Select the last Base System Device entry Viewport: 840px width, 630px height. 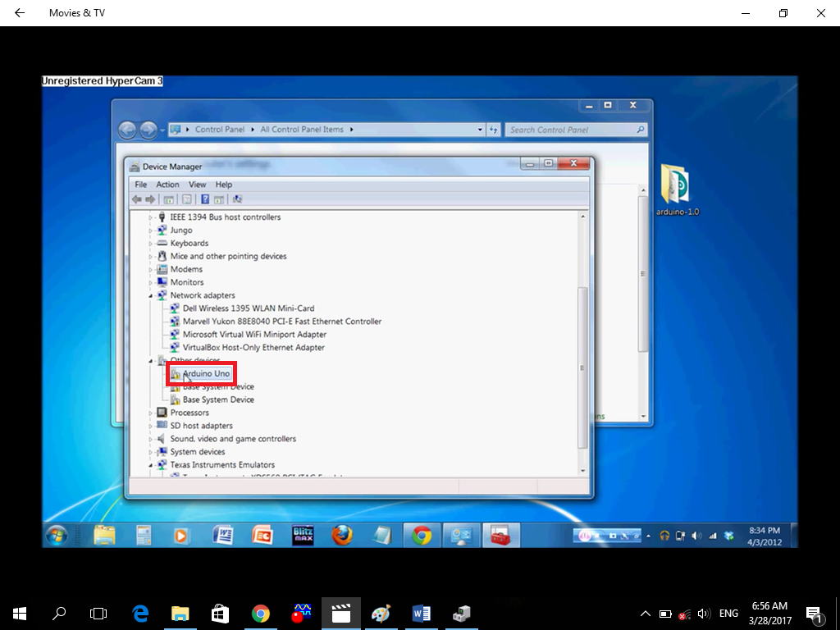pos(218,399)
